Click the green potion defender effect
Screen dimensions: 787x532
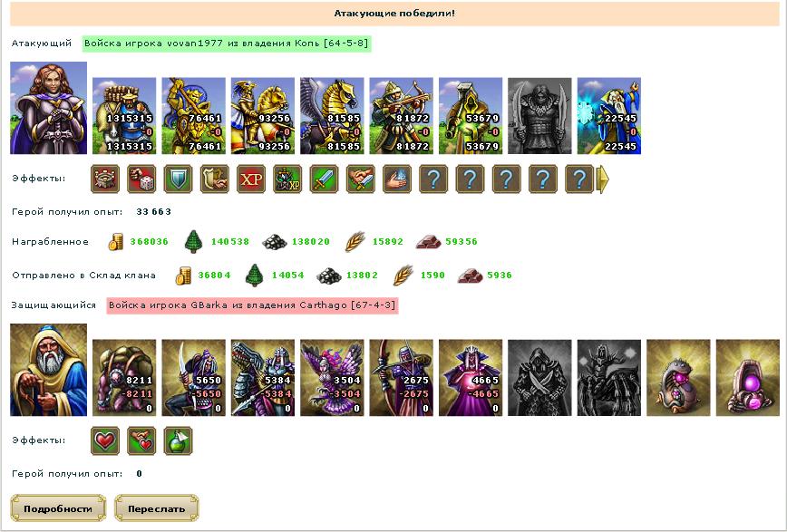179,441
